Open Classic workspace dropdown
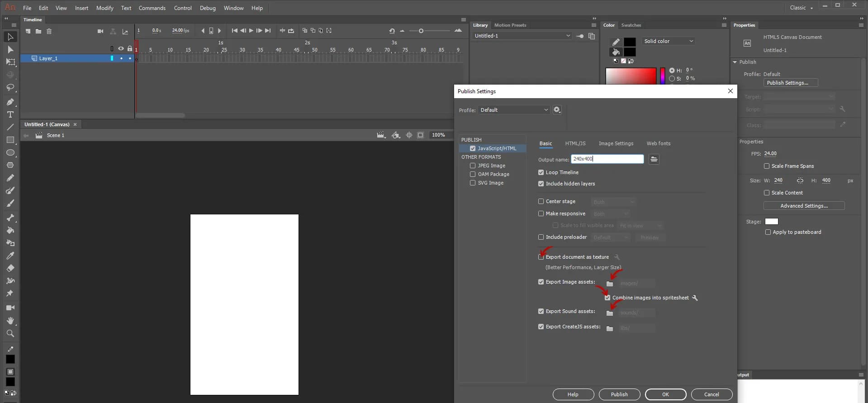The width and height of the screenshot is (868, 403). click(x=801, y=8)
